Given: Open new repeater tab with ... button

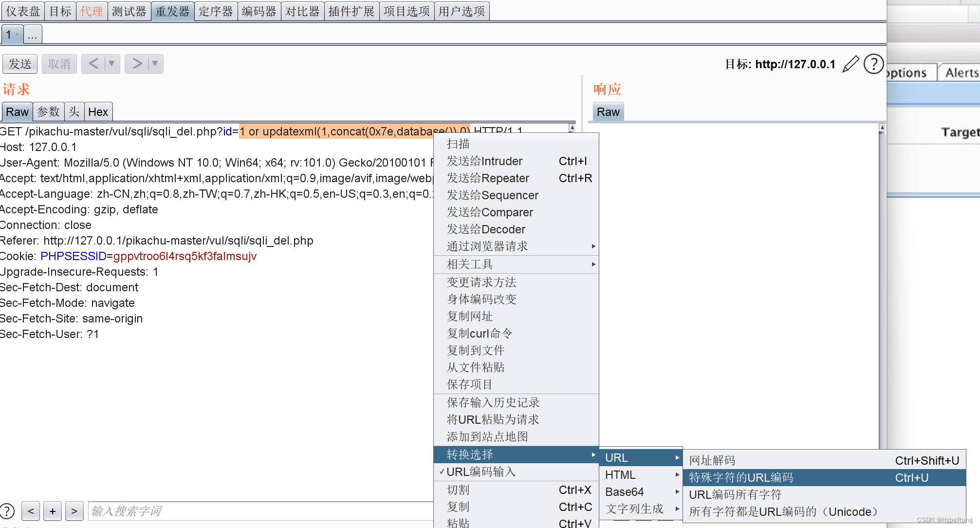Looking at the screenshot, I should click(33, 35).
